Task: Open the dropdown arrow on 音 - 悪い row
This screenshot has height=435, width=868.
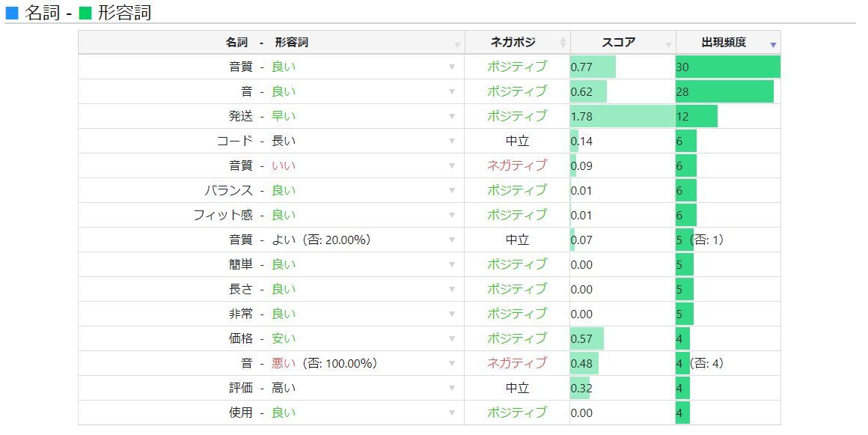Action: point(452,363)
